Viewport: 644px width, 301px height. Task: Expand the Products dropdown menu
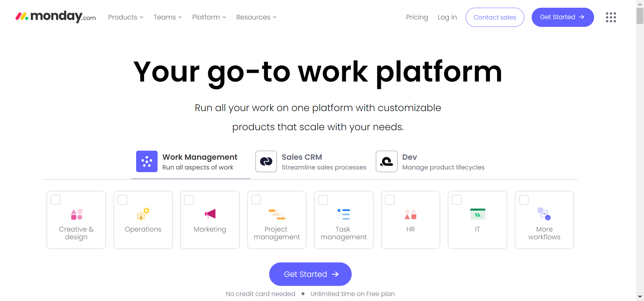pos(126,17)
